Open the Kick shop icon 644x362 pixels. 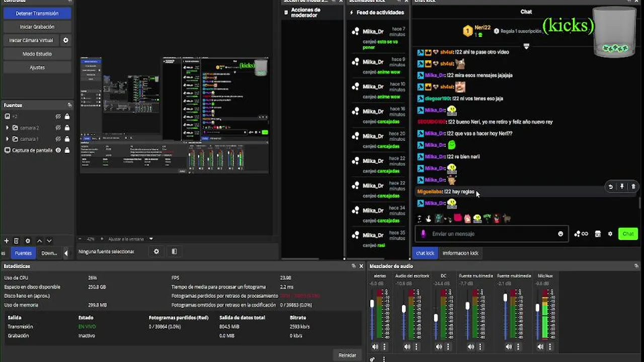point(598,234)
